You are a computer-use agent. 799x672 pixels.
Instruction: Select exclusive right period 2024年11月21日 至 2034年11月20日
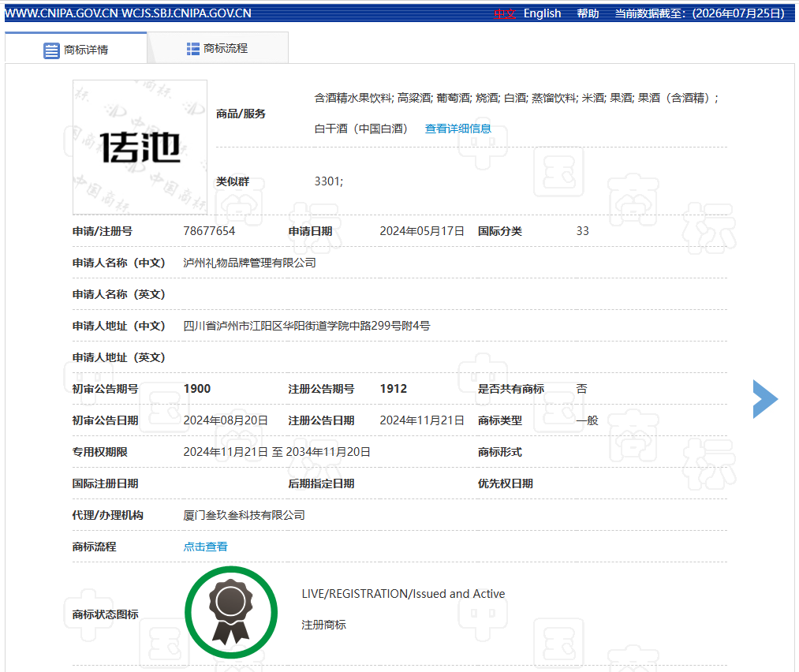pyautogui.click(x=277, y=453)
